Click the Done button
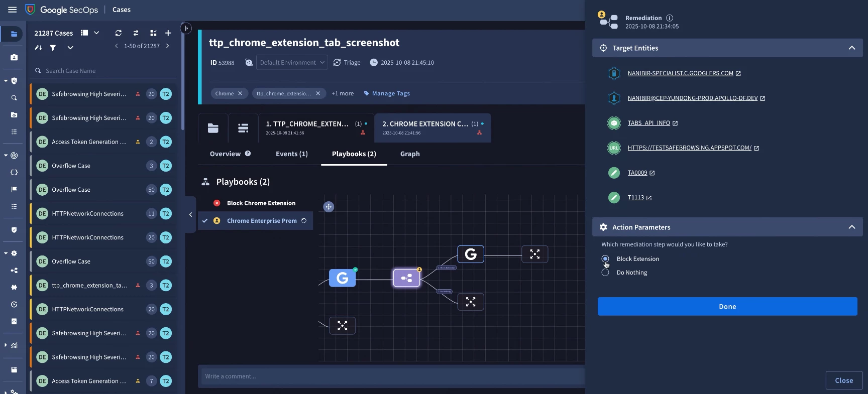The width and height of the screenshot is (868, 394). coord(727,307)
